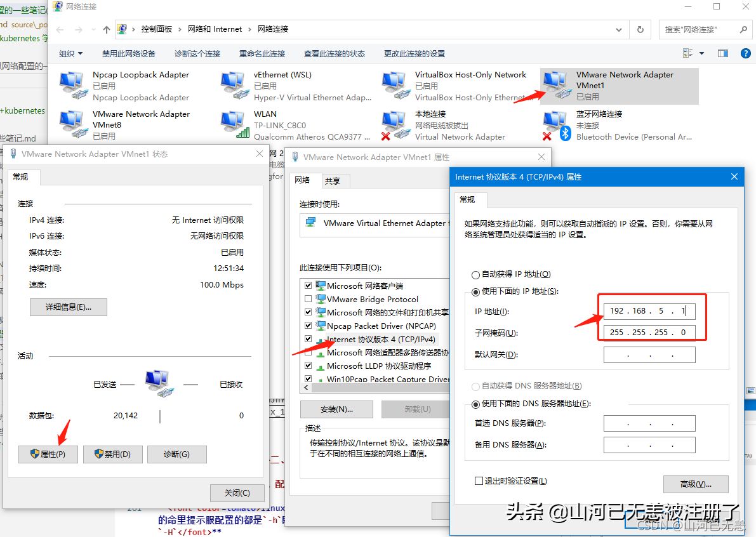756x537 pixels.
Task: Click the search magnifier icon
Action: [743, 29]
